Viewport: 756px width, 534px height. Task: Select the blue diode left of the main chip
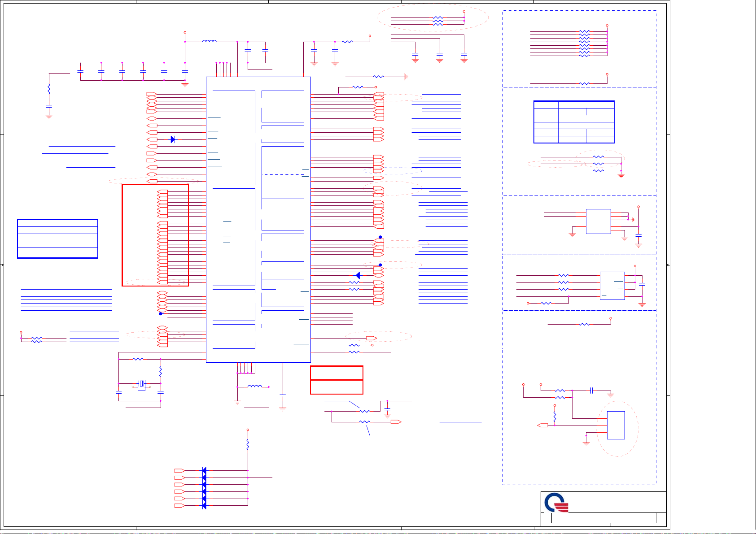click(x=173, y=139)
